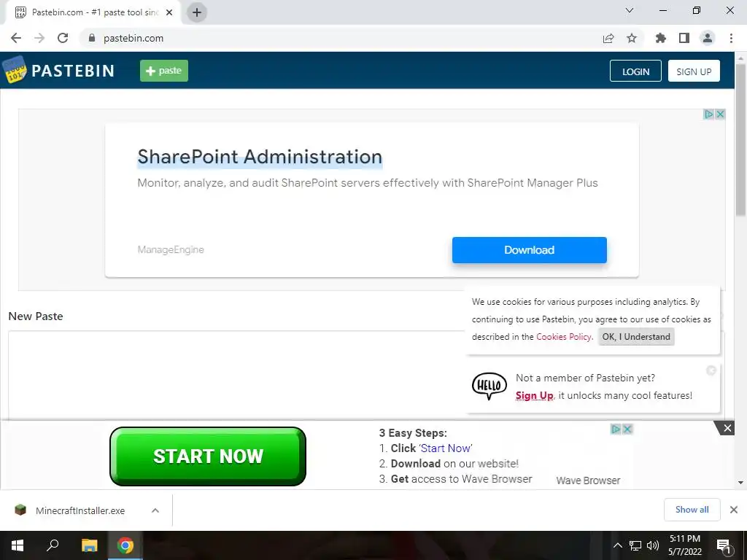Image resolution: width=747 pixels, height=560 pixels.
Task: Click the scrollbar down arrow
Action: pyautogui.click(x=740, y=483)
